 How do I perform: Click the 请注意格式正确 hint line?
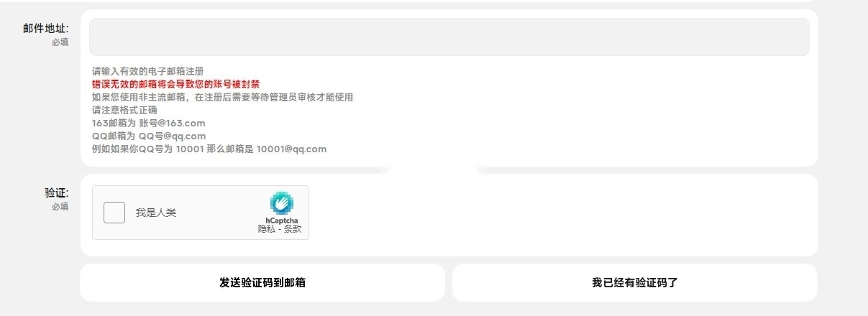(x=124, y=110)
